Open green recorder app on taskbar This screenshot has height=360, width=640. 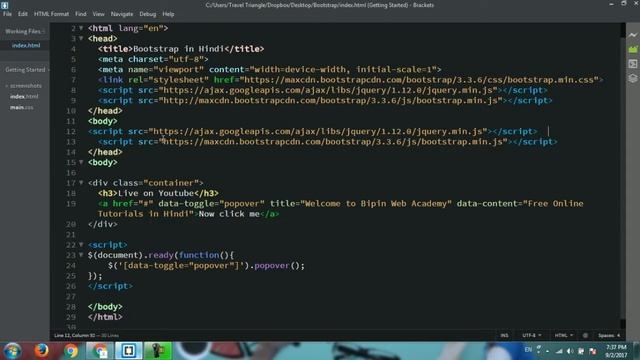(158, 351)
